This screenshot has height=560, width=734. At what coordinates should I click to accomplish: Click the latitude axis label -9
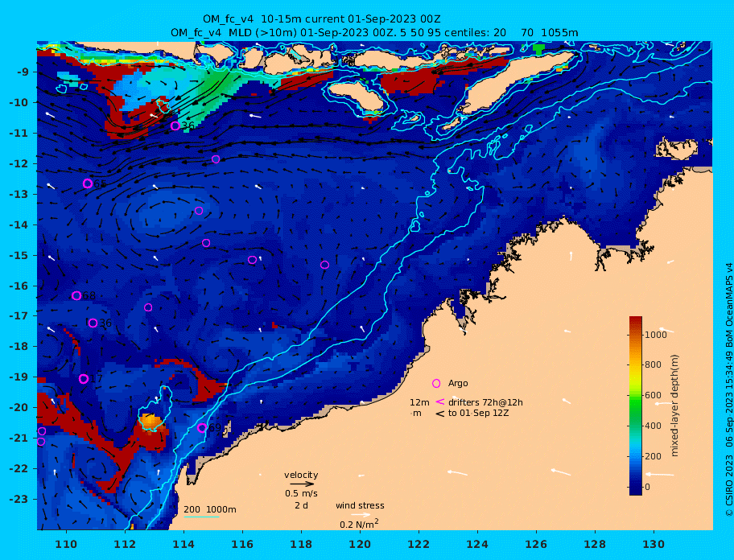click(23, 72)
